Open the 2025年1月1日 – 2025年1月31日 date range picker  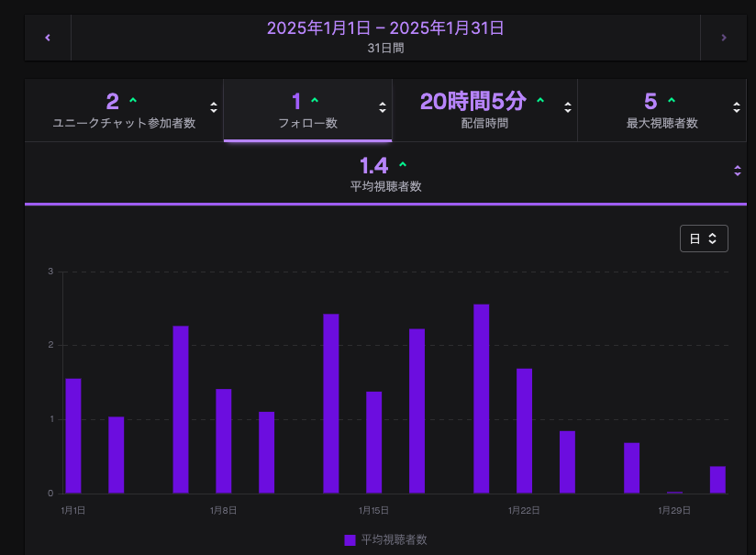pyautogui.click(x=385, y=38)
